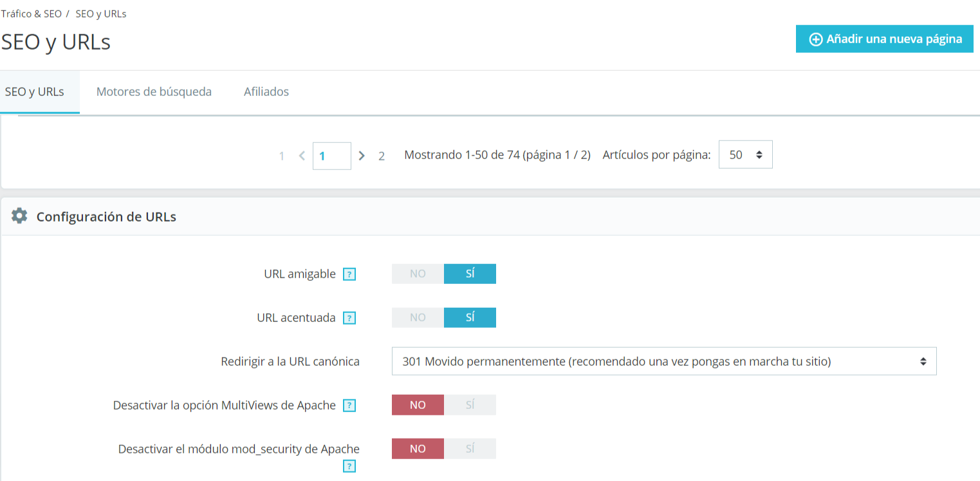Screen dimensions: 980x481
Task: Set URL acentuada toggle to NO
Action: (x=418, y=317)
